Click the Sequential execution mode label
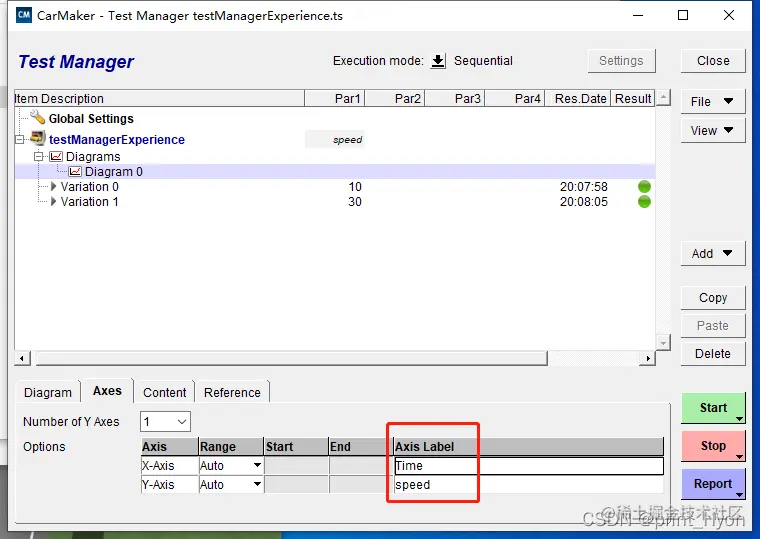 (483, 61)
